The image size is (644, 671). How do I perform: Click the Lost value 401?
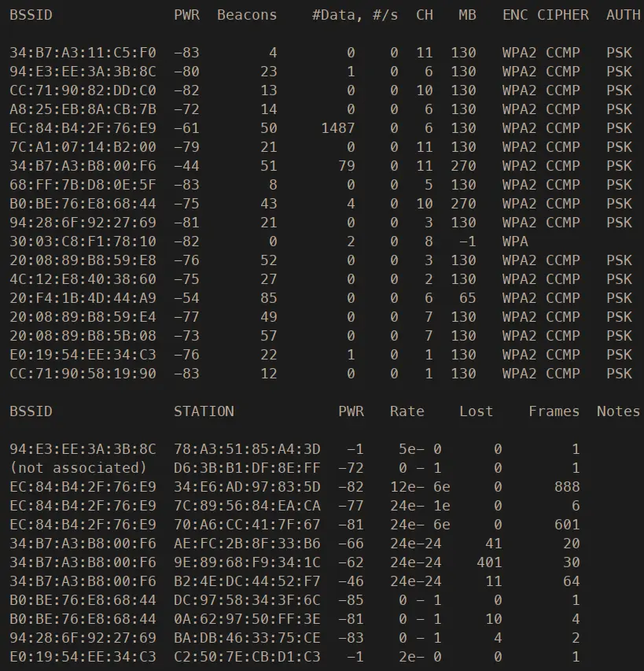[489, 562]
